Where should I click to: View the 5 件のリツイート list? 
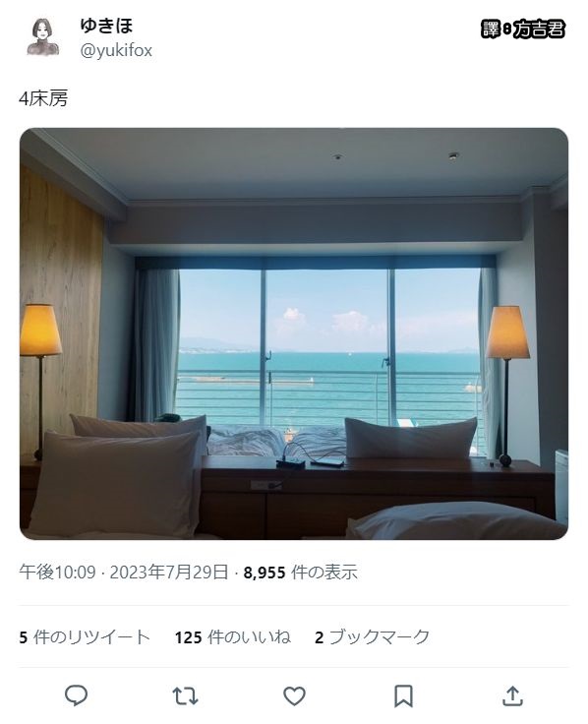[x=85, y=637]
